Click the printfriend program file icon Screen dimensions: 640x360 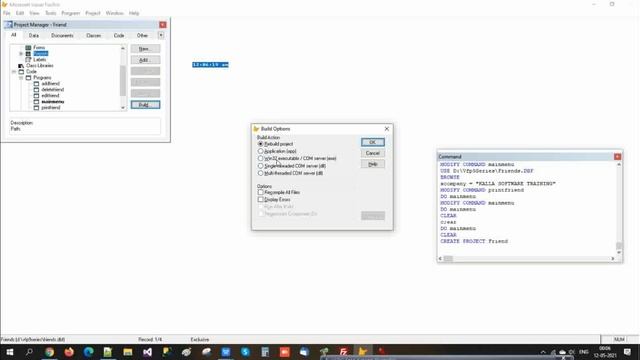pyautogui.click(x=36, y=108)
